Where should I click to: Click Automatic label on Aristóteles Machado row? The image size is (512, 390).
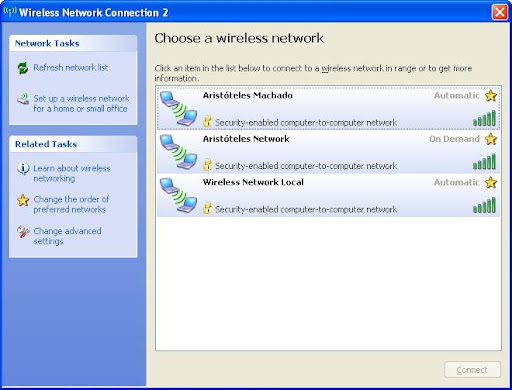point(457,96)
